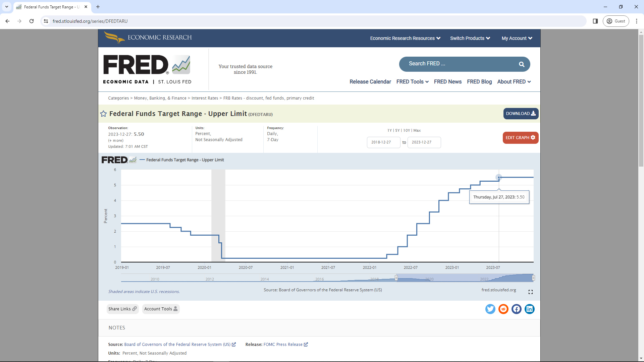Image resolution: width=644 pixels, height=362 pixels.
Task: Open Money, Banking, & Finance breadcrumb
Action: [x=160, y=98]
